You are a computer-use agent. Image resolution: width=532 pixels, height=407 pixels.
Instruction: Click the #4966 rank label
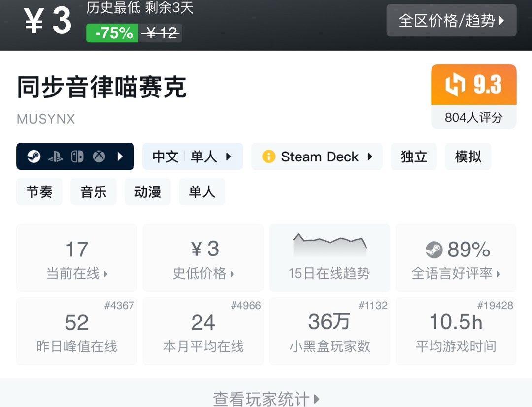(x=246, y=305)
